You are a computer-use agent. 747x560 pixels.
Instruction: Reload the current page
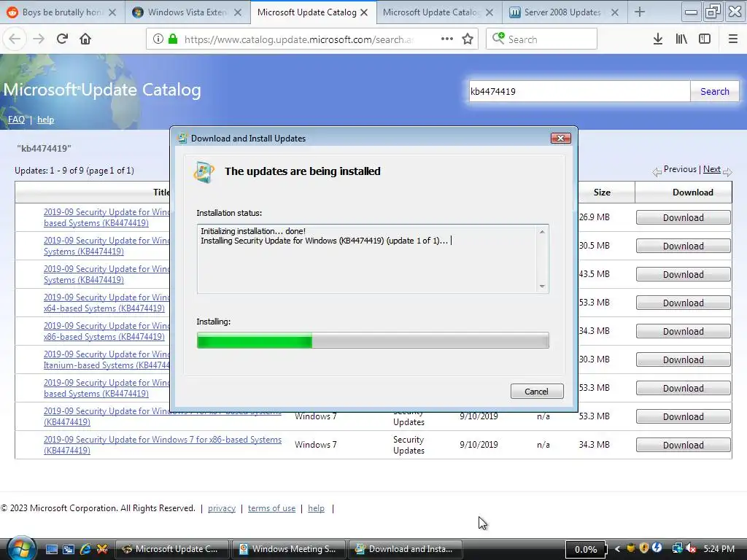[62, 39]
